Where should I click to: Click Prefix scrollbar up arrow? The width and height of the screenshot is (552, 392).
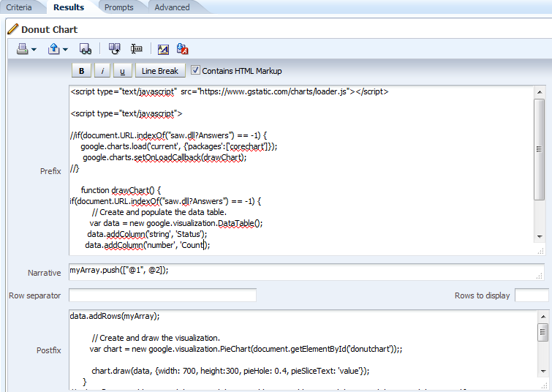click(x=539, y=92)
